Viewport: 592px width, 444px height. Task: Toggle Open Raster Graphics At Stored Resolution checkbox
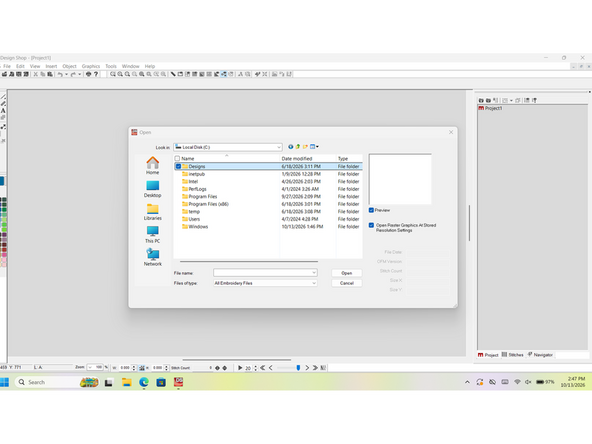pos(371,225)
